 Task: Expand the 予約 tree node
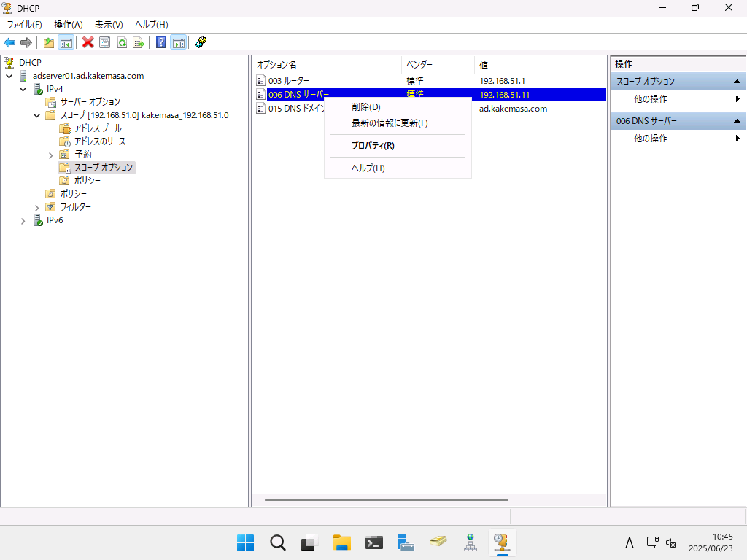click(x=50, y=155)
